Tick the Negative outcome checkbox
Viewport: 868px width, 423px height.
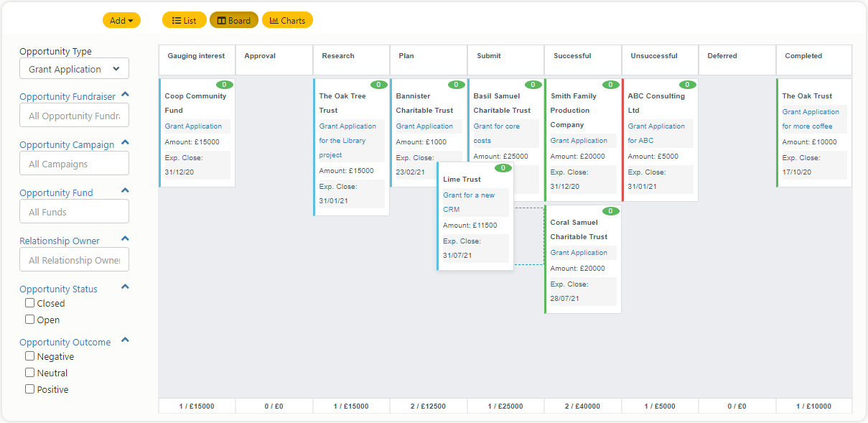coord(30,356)
